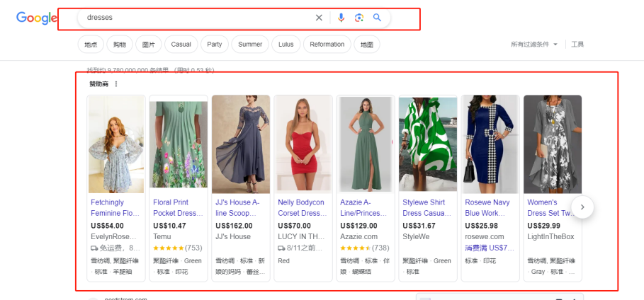Click the US$162.00 price

[234, 226]
